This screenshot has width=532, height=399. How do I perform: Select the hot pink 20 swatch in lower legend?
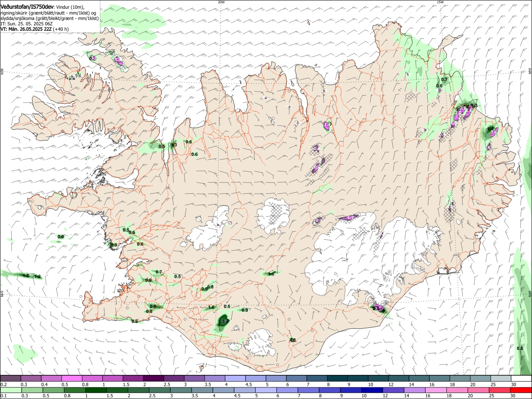[478, 390]
